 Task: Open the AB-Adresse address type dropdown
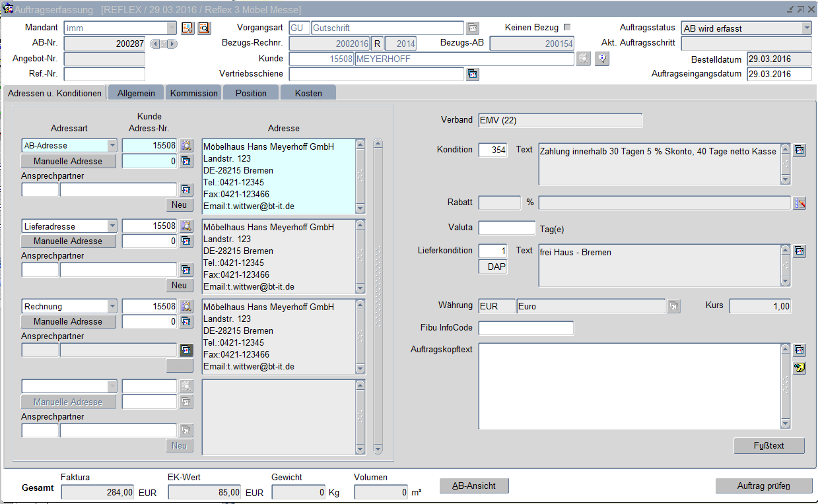(112, 146)
